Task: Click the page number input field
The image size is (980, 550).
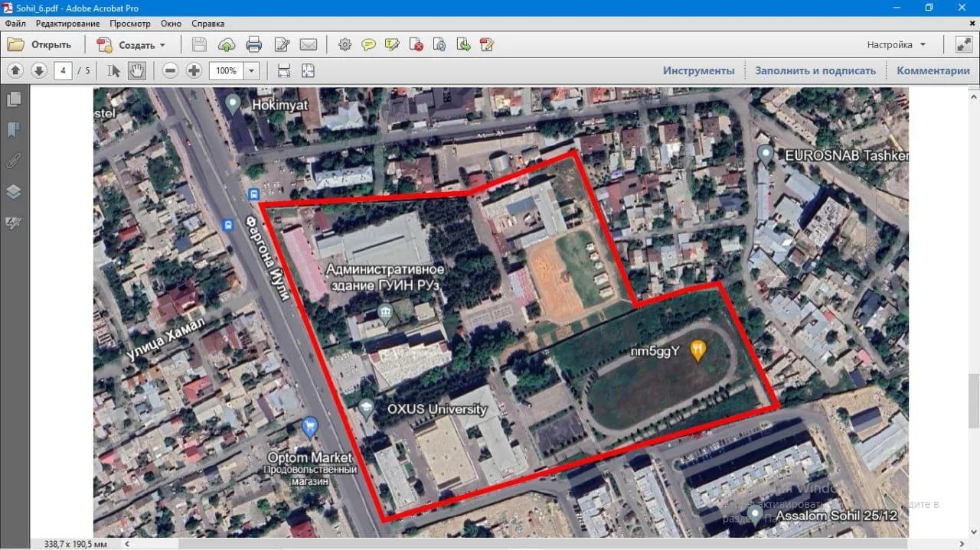Action: (x=64, y=71)
